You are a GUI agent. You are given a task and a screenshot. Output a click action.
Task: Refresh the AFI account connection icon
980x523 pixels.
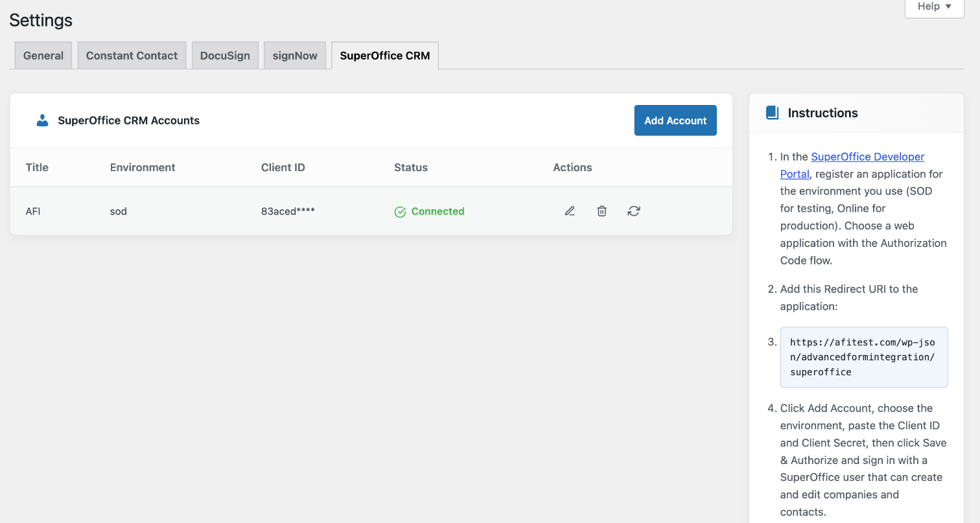coord(634,211)
